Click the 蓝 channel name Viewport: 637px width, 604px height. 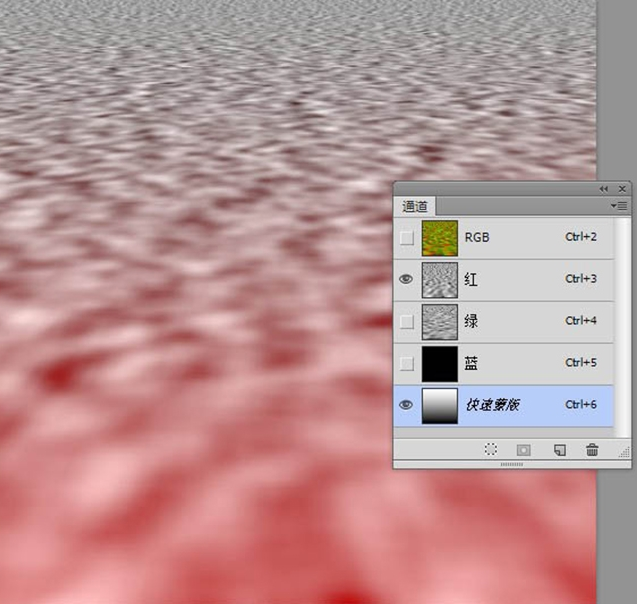(x=471, y=363)
